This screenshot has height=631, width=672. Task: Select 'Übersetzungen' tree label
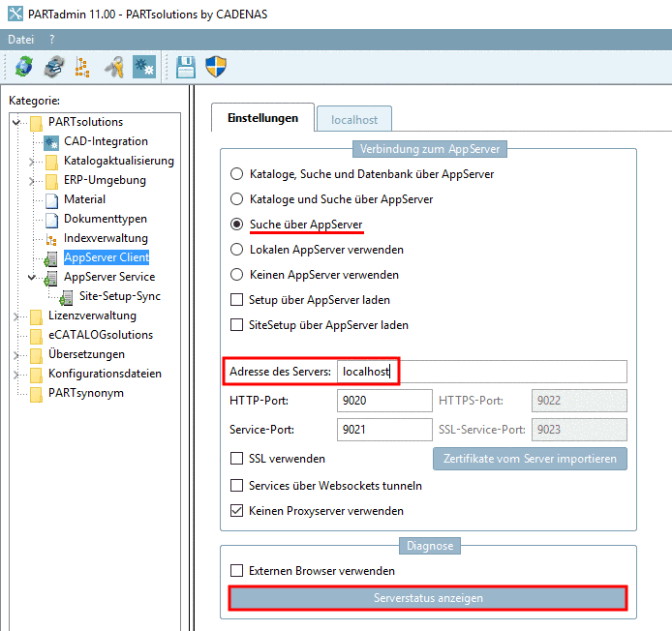pos(86,354)
